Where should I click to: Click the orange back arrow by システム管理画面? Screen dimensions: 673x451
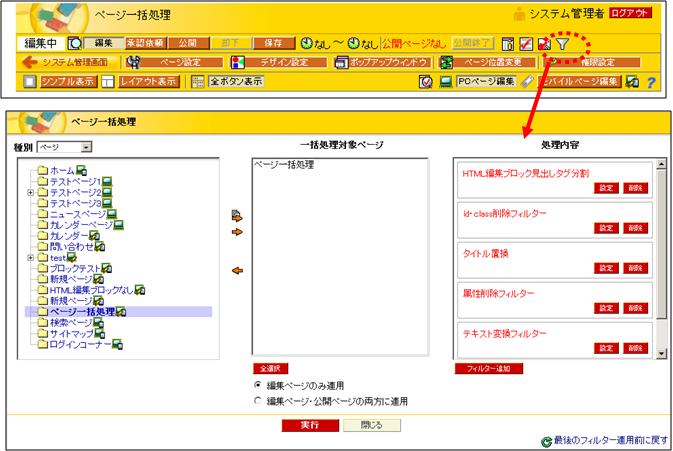click(x=30, y=63)
